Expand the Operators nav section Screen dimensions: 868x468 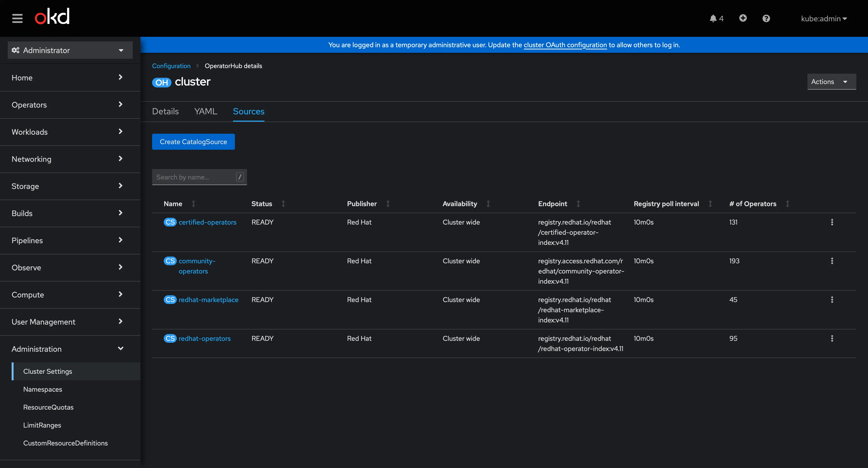tap(70, 105)
